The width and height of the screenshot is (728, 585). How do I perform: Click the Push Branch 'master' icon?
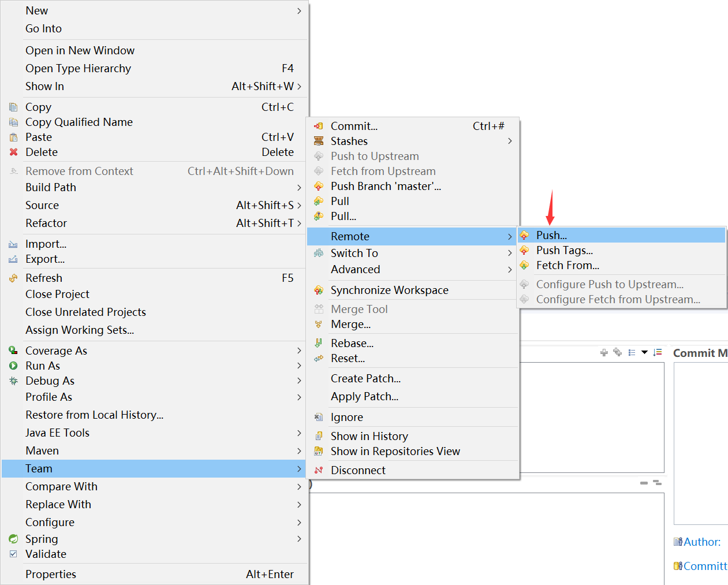[318, 186]
